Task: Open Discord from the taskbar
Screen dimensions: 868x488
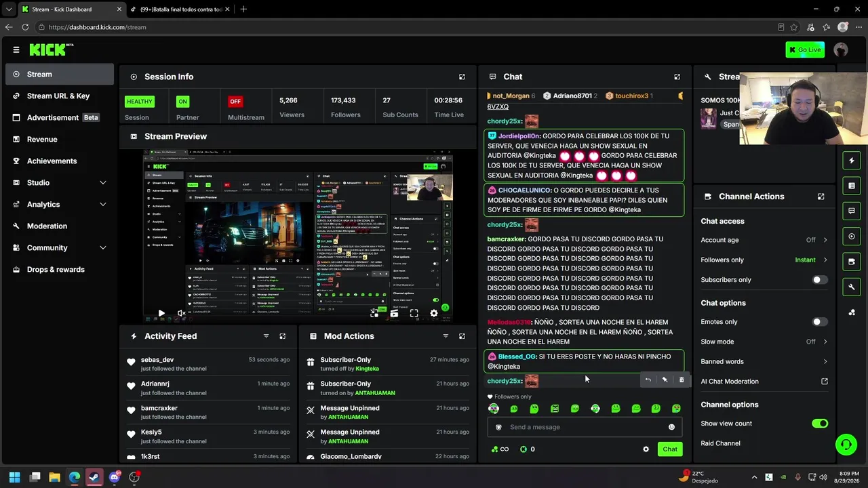Action: (x=115, y=477)
